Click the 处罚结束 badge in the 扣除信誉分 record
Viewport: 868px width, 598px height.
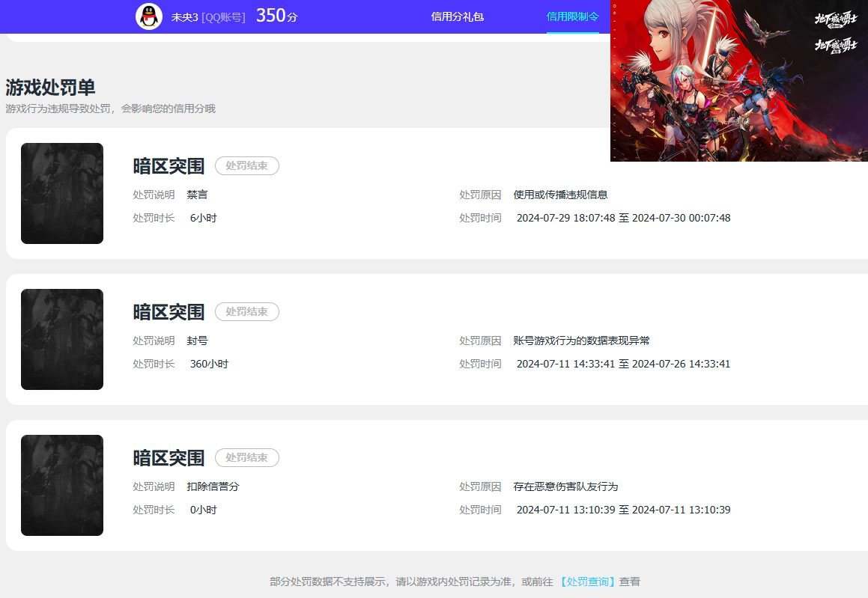click(x=247, y=457)
